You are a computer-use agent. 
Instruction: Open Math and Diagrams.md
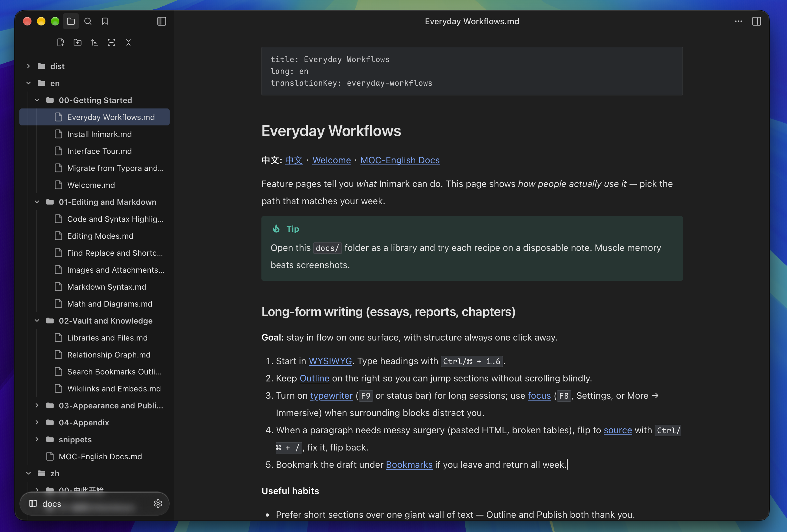pos(95,304)
